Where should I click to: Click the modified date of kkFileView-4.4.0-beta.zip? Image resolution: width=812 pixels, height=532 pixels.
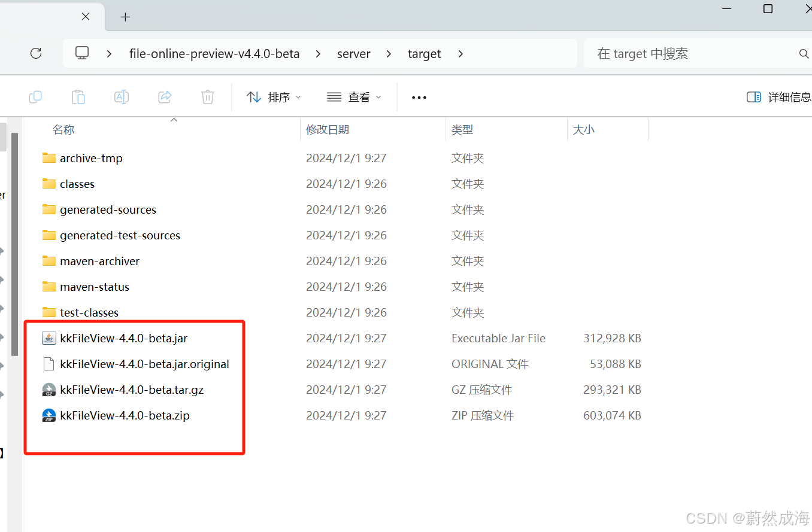[x=346, y=415]
